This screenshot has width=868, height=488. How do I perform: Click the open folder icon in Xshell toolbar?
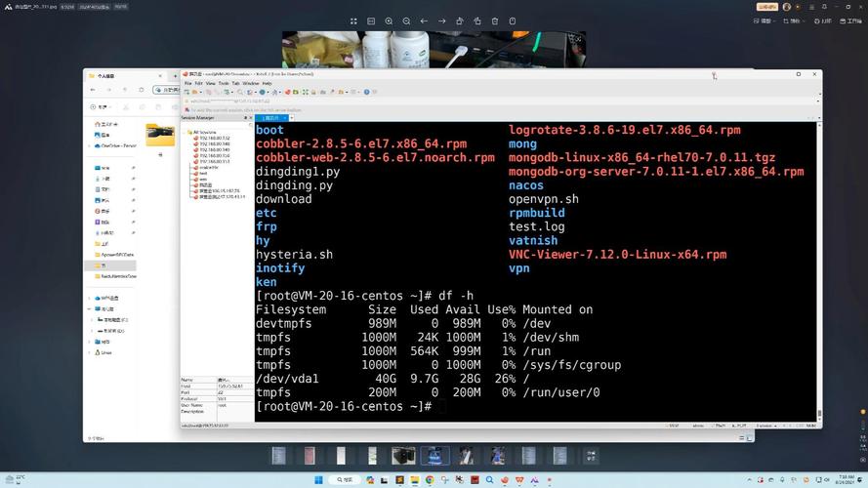point(195,92)
